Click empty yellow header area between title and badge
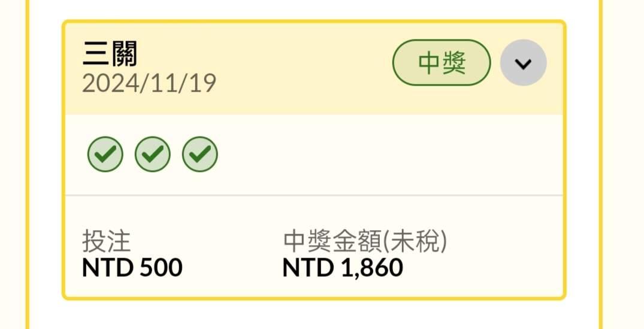This screenshot has height=329, width=644. click(x=300, y=66)
